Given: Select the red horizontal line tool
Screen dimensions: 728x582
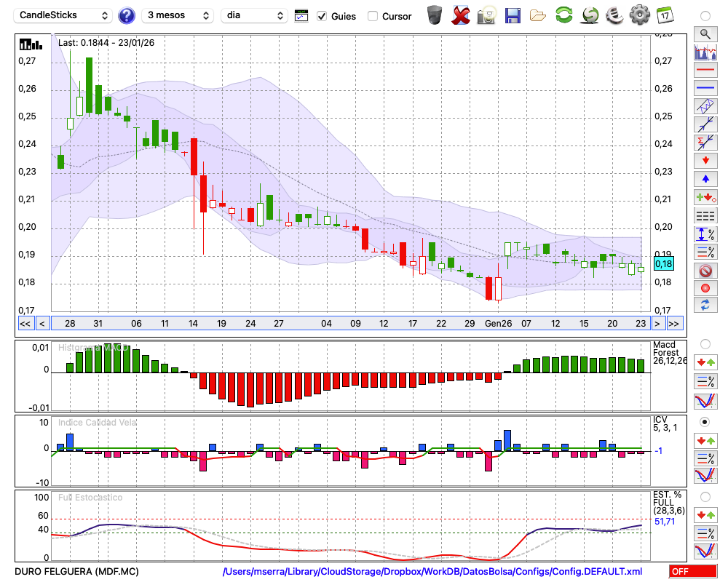Looking at the screenshot, I should click(705, 71).
